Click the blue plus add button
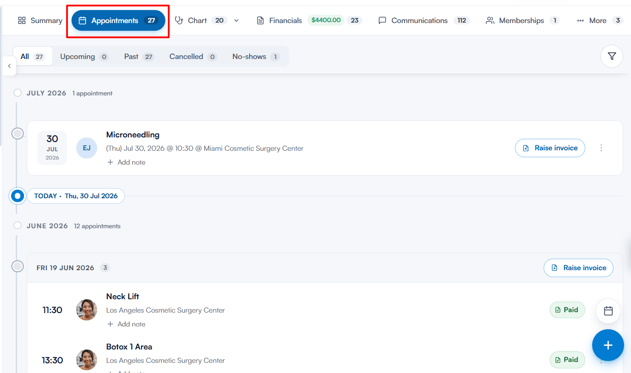The image size is (631, 373). (608, 345)
